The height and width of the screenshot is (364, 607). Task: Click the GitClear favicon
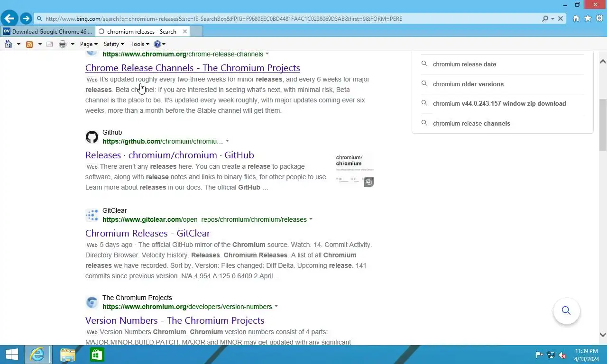92,215
